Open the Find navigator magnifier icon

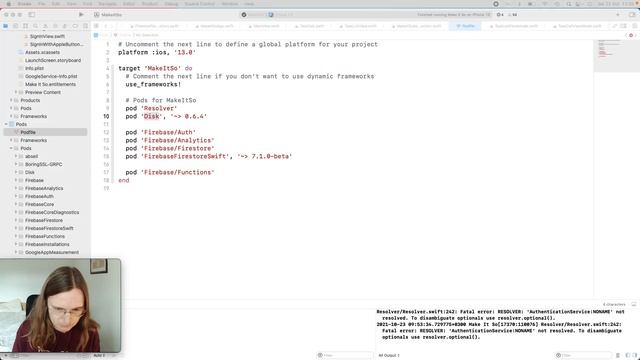[x=36, y=26]
